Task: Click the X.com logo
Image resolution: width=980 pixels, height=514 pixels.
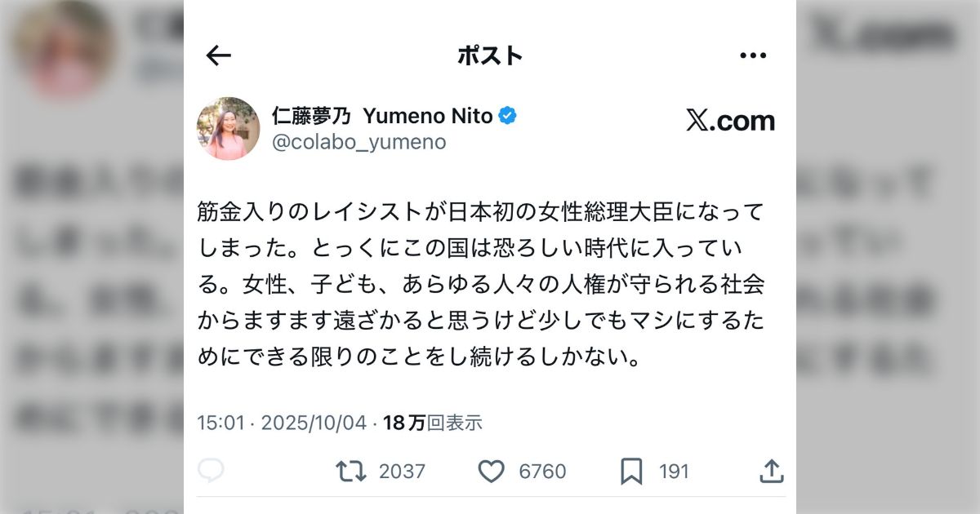Action: click(730, 121)
